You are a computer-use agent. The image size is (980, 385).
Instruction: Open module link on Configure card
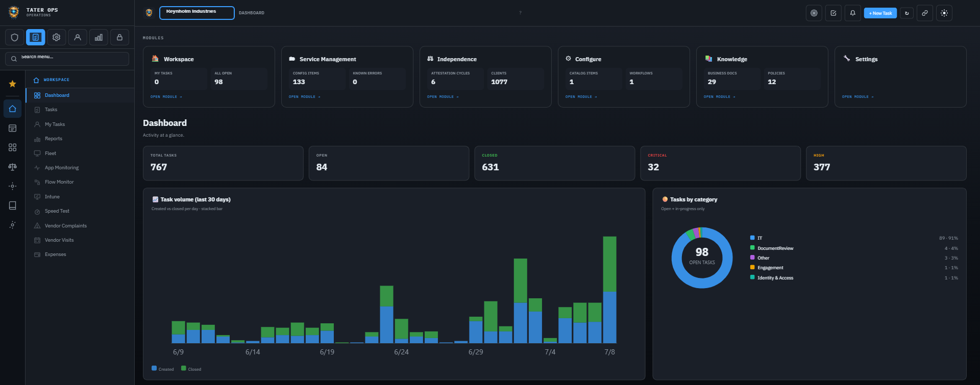581,97
